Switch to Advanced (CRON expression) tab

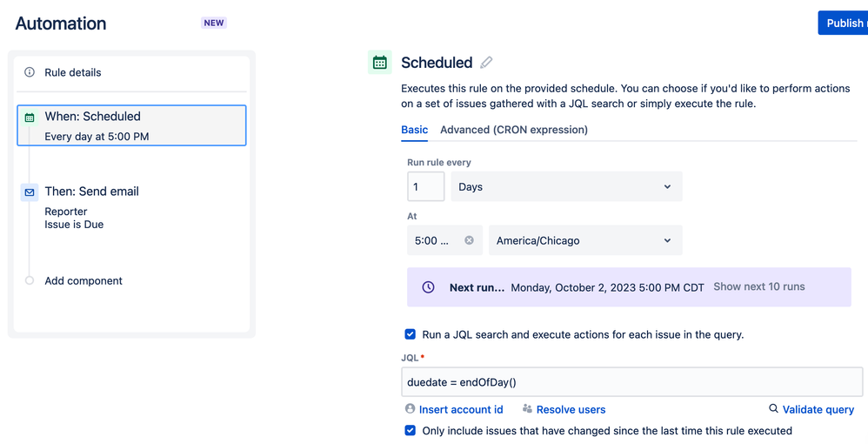(x=514, y=130)
